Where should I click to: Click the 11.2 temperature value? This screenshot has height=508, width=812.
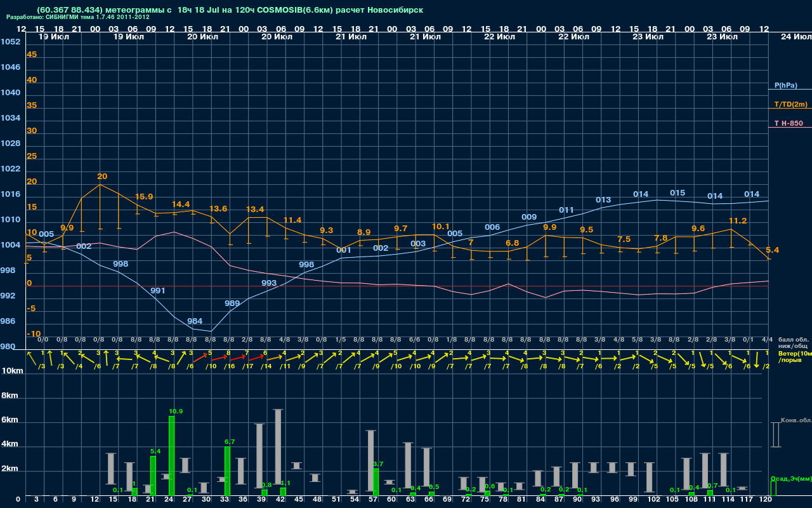tap(738, 221)
